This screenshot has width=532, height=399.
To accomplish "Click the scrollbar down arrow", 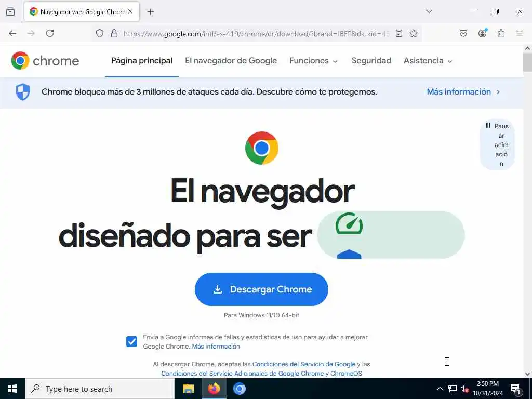I will [527, 374].
